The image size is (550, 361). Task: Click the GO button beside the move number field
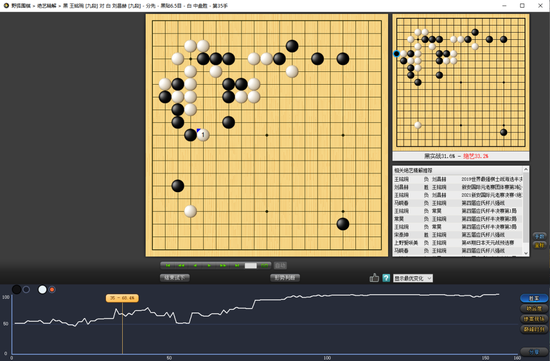[264, 266]
